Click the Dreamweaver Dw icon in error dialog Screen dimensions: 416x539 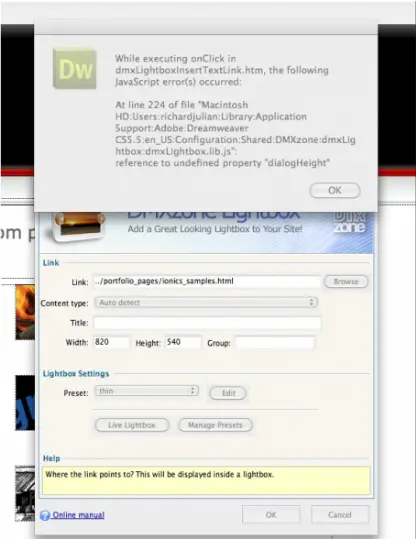pyautogui.click(x=75, y=69)
